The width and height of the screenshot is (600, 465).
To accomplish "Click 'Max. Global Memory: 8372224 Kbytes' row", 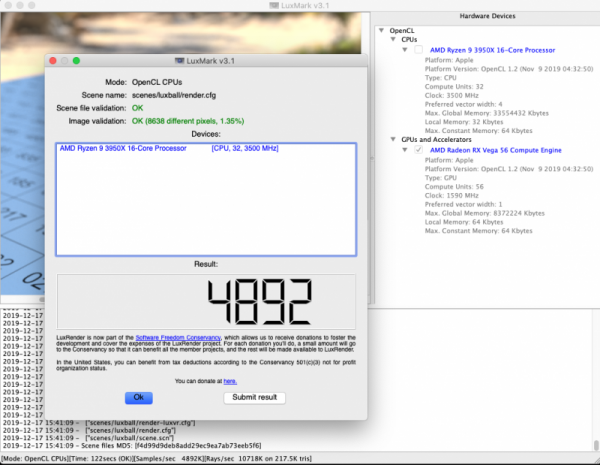I will [x=484, y=213].
